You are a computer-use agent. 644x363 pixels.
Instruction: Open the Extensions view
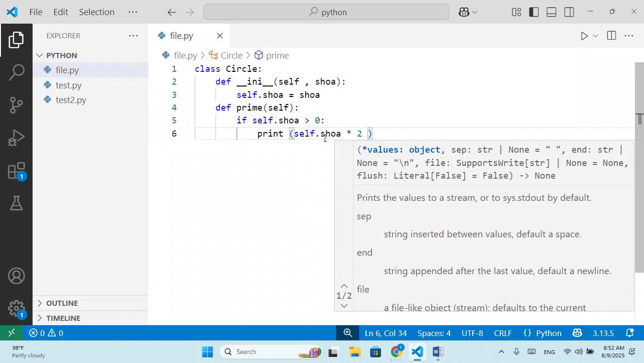[17, 171]
